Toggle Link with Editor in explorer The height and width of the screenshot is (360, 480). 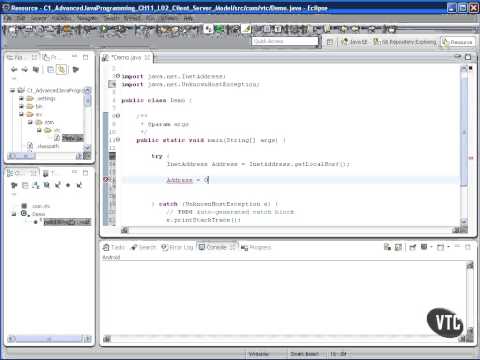pyautogui.click(x=61, y=69)
